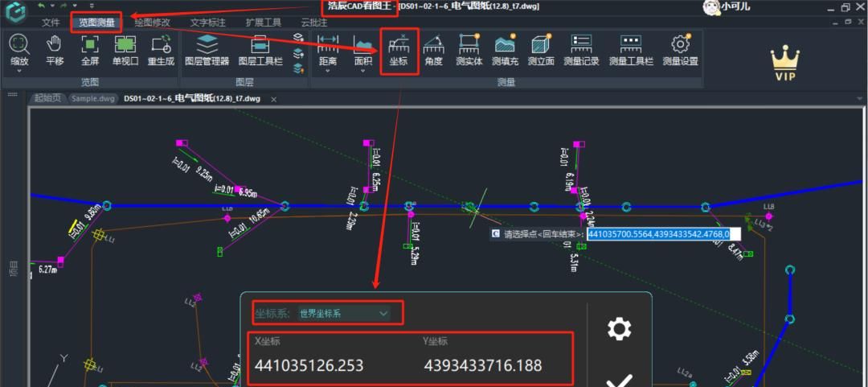Switch to the 扩展工具 ribbon tab

click(263, 23)
